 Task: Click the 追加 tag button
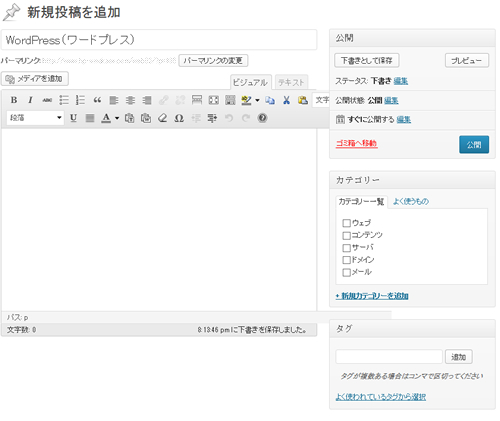coord(459,357)
